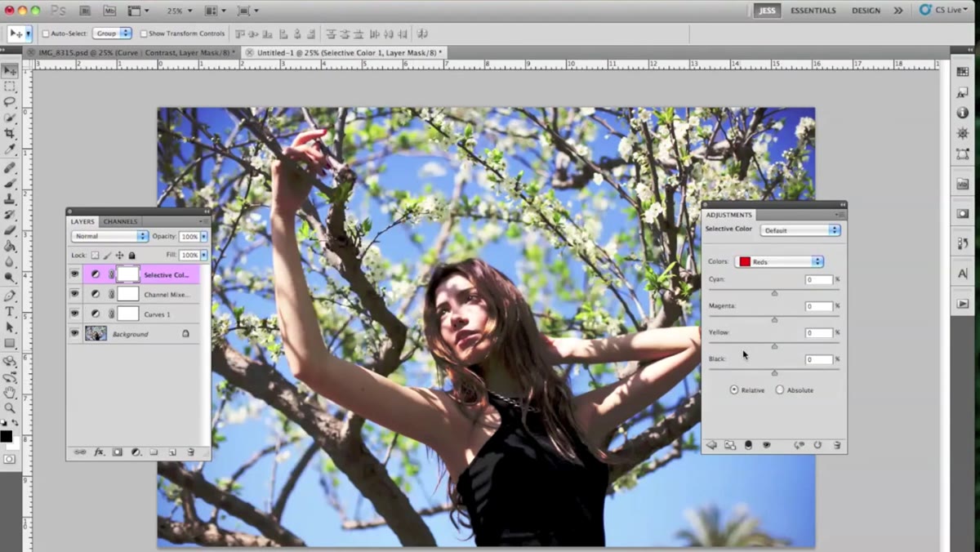Switch to Untitled-1 document tab
Screen dimensions: 980x552
(344, 52)
